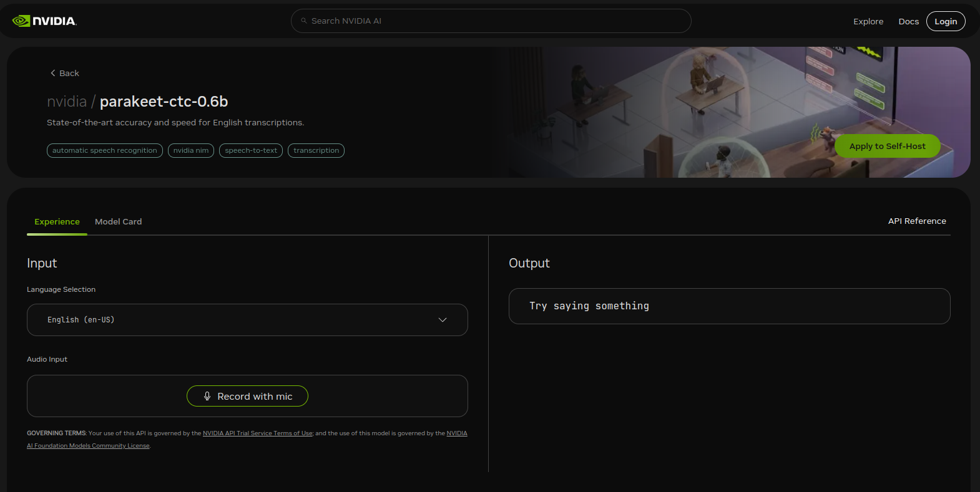This screenshot has height=492, width=980.
Task: Select the automatic speech recognition tag
Action: pos(105,150)
